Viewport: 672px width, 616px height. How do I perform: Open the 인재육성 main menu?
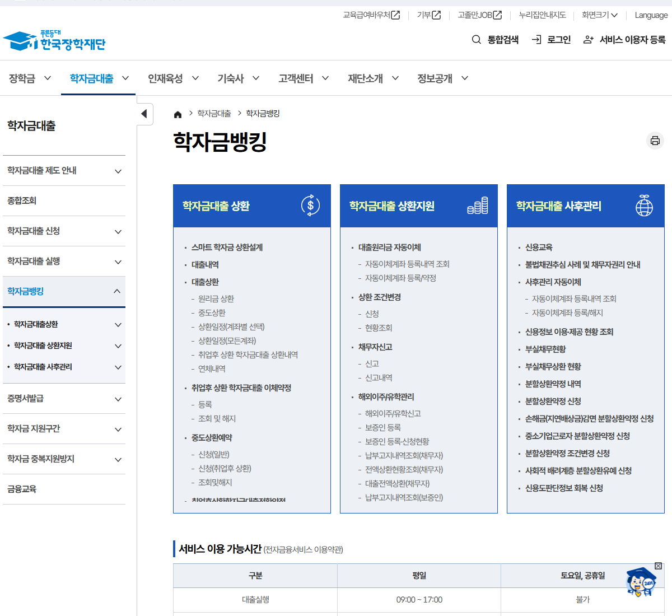pyautogui.click(x=173, y=78)
